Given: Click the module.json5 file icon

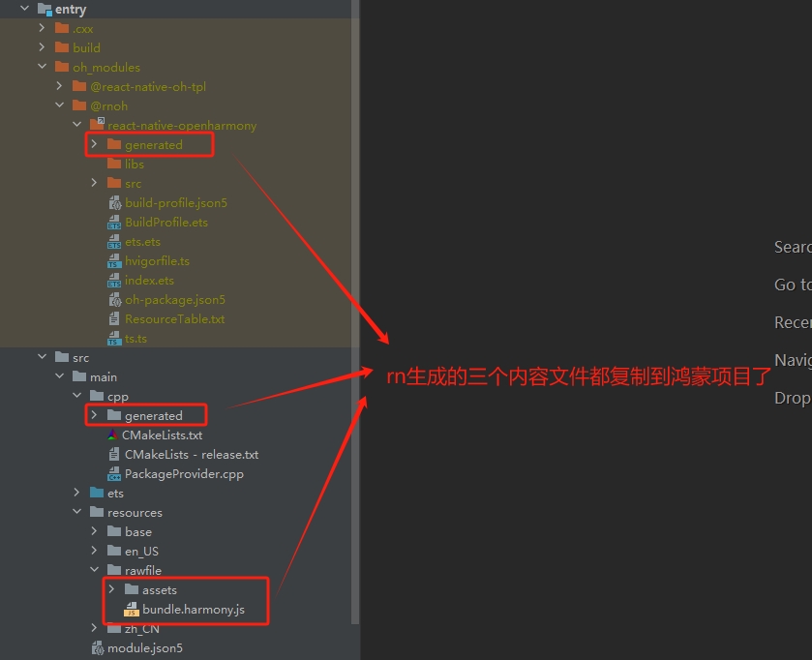Looking at the screenshot, I should 97,648.
